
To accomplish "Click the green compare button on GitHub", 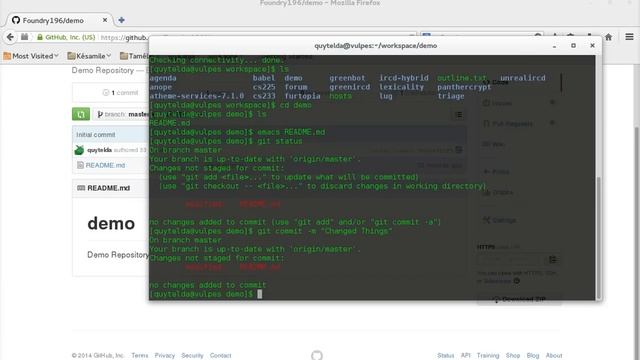I will coord(81,114).
